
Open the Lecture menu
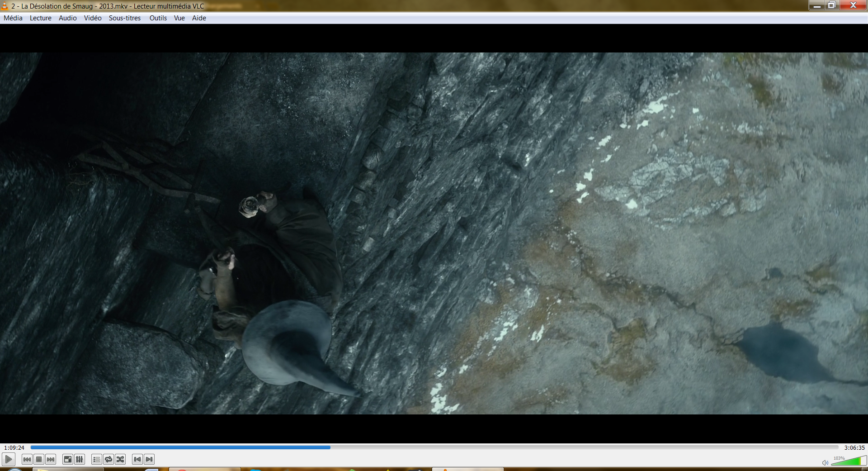[41, 18]
